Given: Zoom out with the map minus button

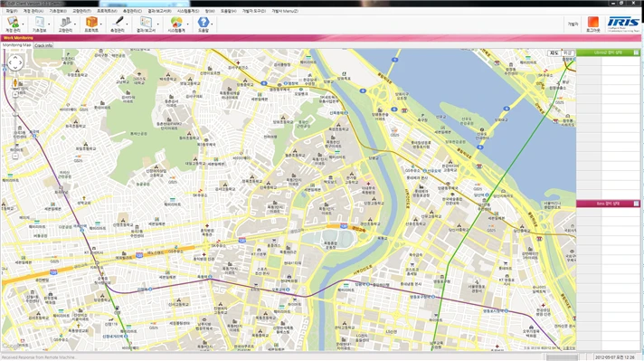Looking at the screenshot, I should click(15, 156).
